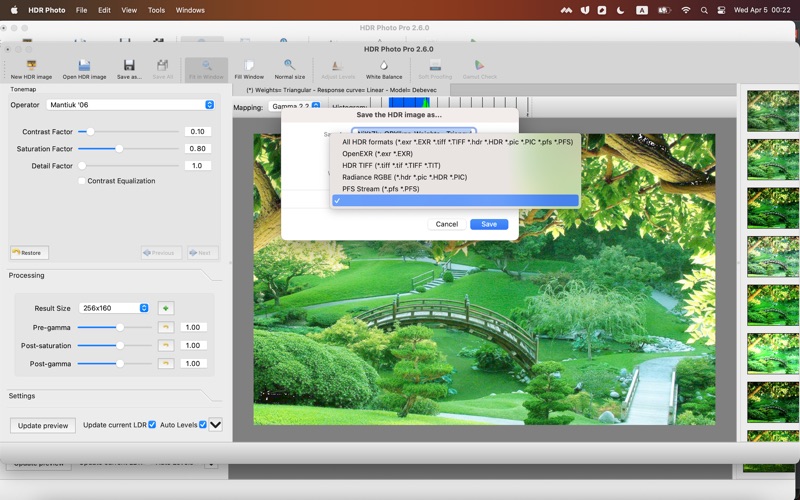
Task: Open the Tools menu in the menu bar
Action: click(x=156, y=10)
